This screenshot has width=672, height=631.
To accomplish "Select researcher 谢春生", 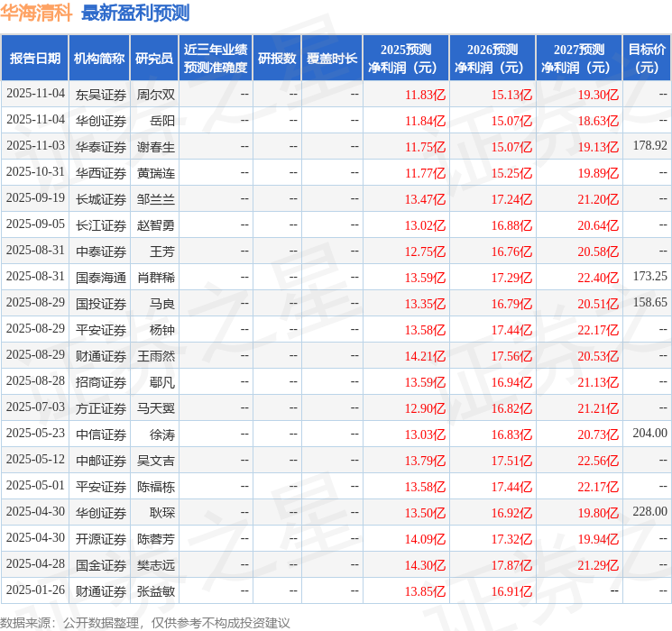I will coord(156,147).
